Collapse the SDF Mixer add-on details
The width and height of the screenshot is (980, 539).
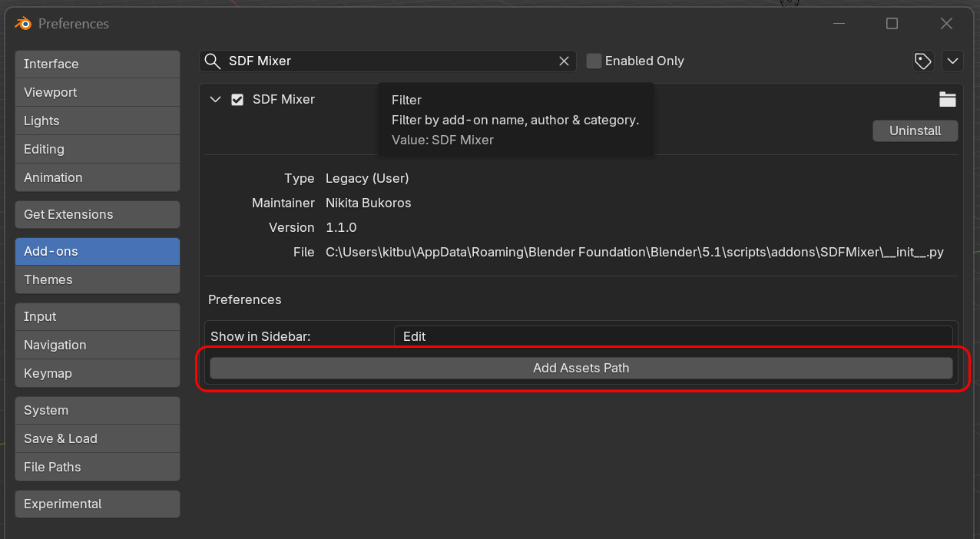pos(216,99)
